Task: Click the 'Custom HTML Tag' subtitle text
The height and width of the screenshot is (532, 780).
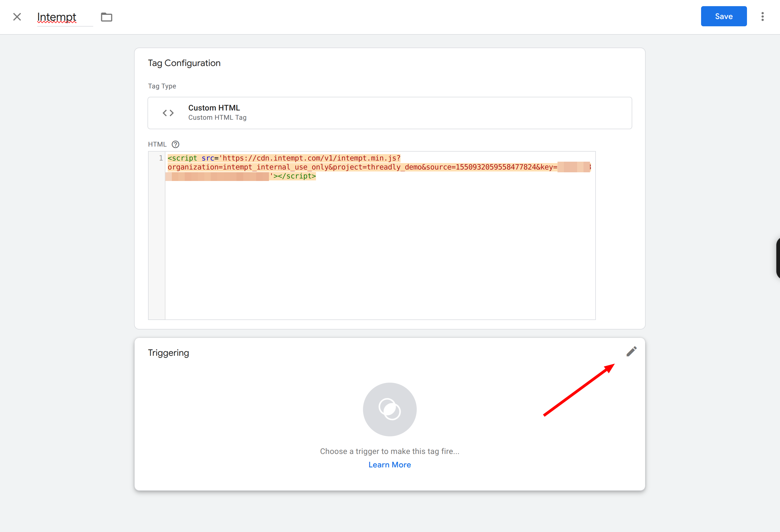Action: coord(217,117)
